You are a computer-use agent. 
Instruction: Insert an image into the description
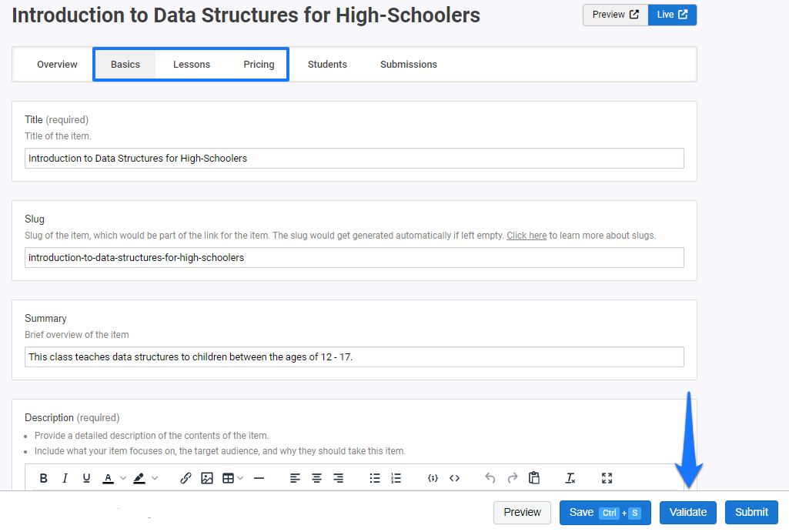coord(207,478)
